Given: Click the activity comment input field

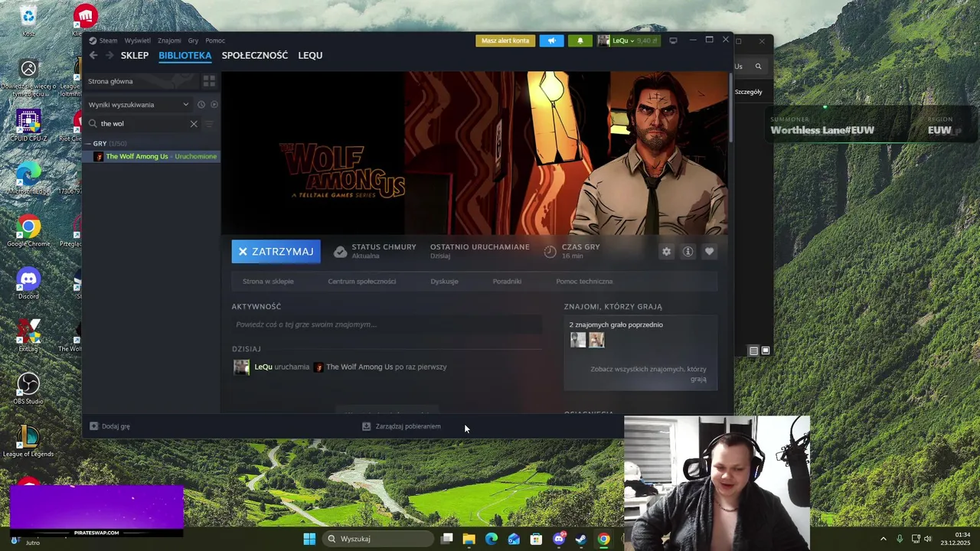Looking at the screenshot, I should click(387, 324).
